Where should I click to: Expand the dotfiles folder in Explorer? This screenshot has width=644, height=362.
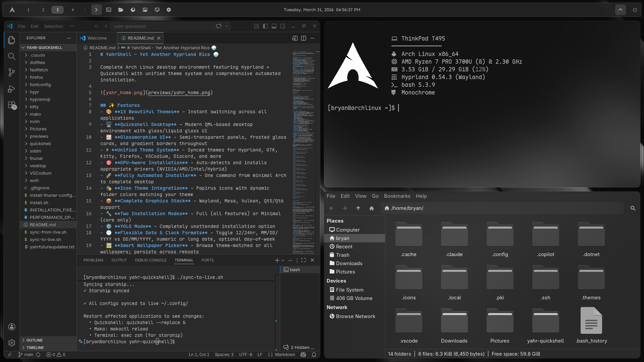[49, 63]
